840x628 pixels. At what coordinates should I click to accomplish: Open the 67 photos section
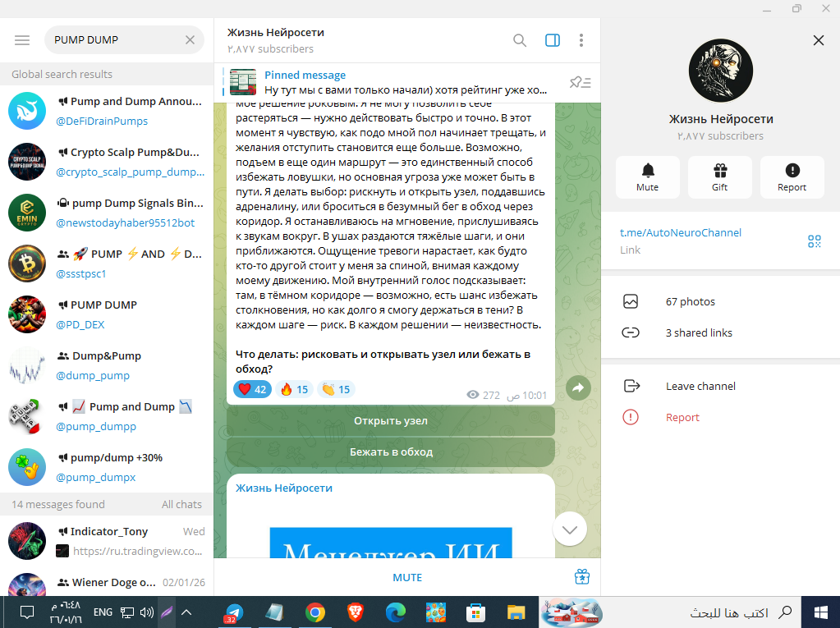coord(721,302)
